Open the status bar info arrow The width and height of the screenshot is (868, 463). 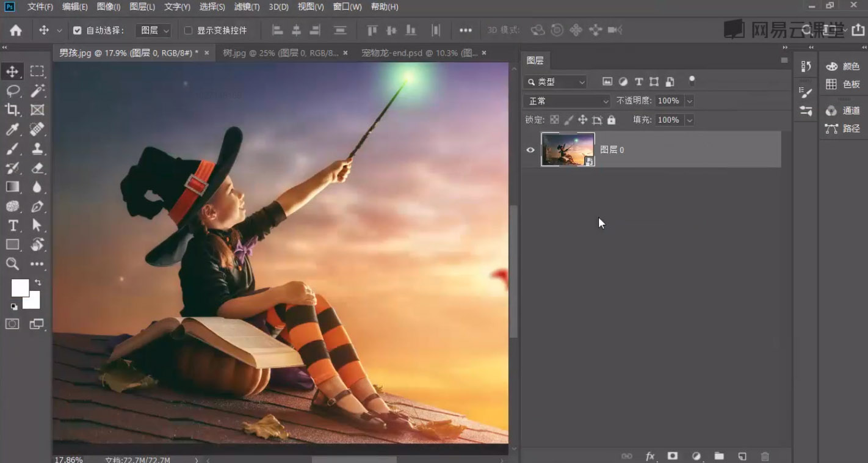coord(197,459)
